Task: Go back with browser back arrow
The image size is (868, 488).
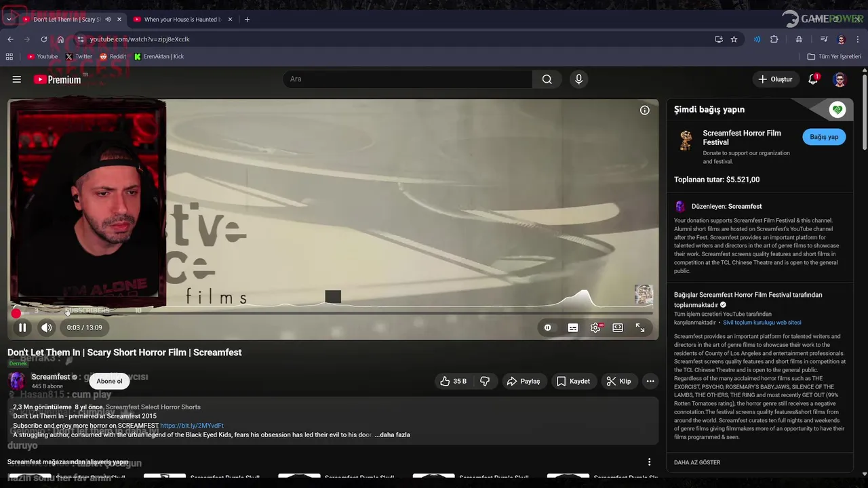Action: tap(10, 39)
